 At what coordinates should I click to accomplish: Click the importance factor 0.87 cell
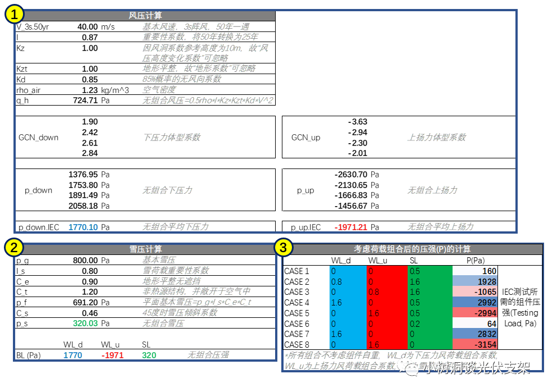90,38
